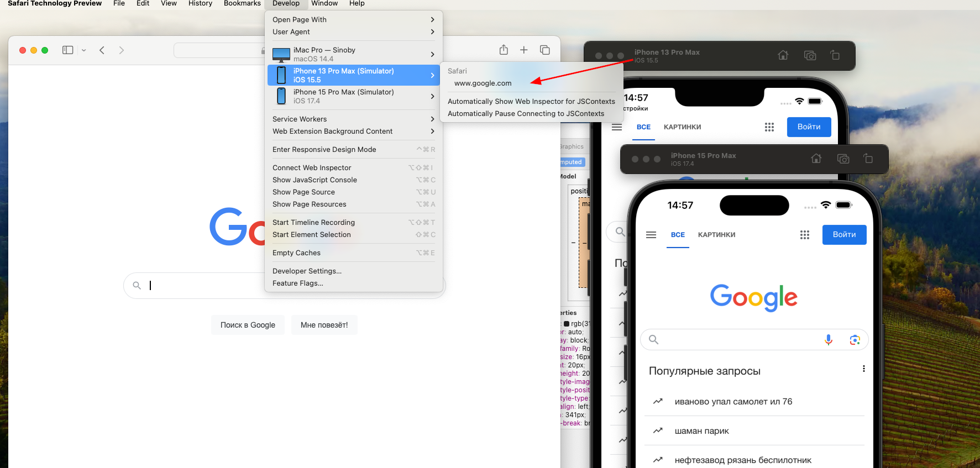The width and height of the screenshot is (980, 468).
Task: Open a new tab with plus icon
Action: (x=524, y=50)
